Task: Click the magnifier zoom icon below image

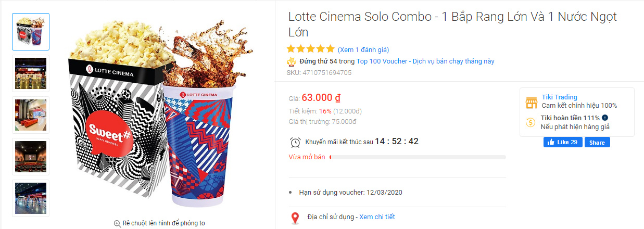Action: (117, 223)
